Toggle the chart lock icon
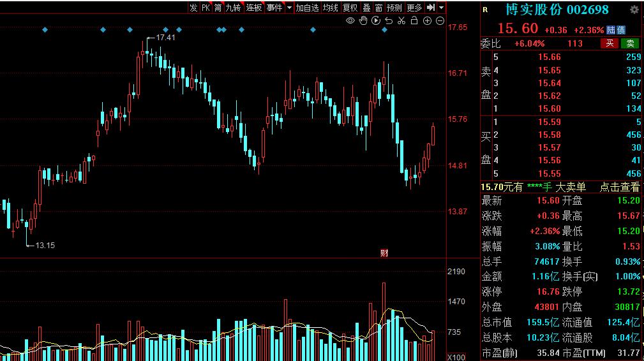Image resolution: width=644 pixels, height=361 pixels. [414, 20]
